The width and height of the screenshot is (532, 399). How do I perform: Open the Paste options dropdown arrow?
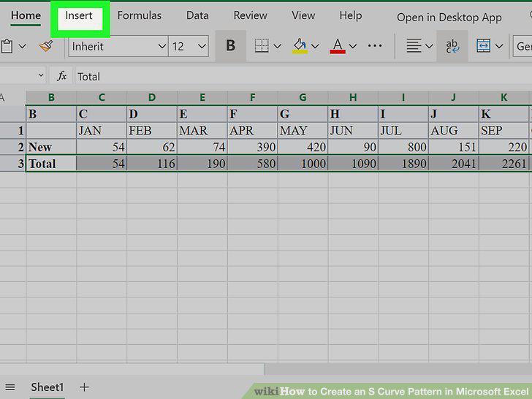click(x=23, y=46)
